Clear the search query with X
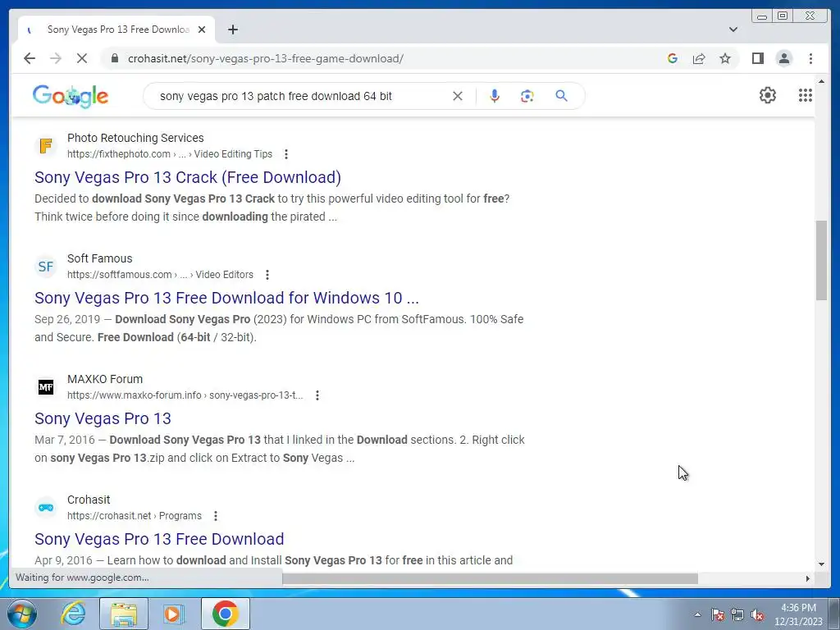Screen dimensions: 840x630 click(x=458, y=96)
